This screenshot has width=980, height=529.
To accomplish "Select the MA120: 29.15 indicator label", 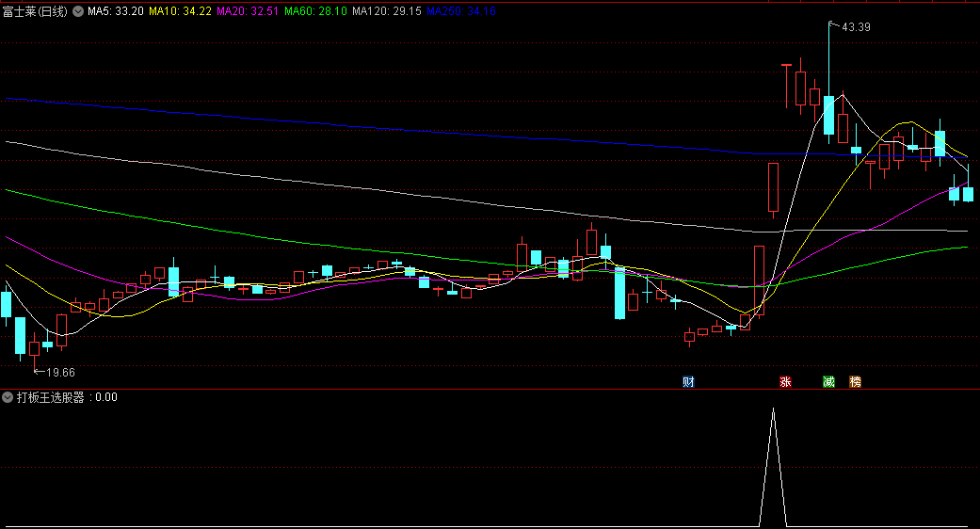I will click(x=386, y=11).
